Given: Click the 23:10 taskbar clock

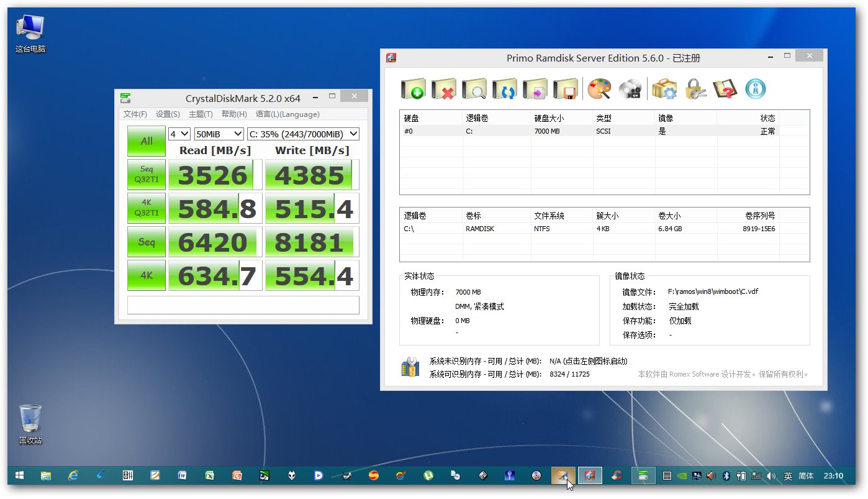Looking at the screenshot, I should 833,476.
